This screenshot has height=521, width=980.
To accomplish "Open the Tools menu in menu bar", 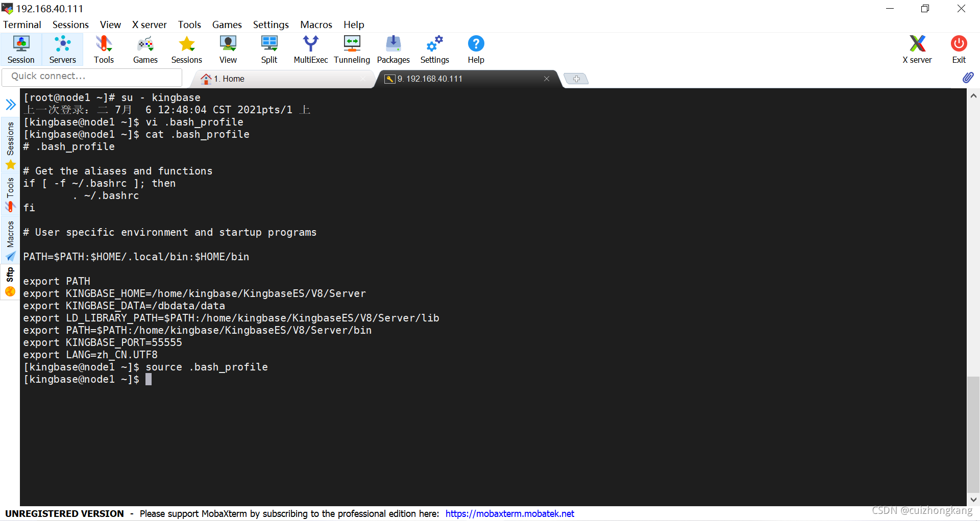I will click(189, 24).
